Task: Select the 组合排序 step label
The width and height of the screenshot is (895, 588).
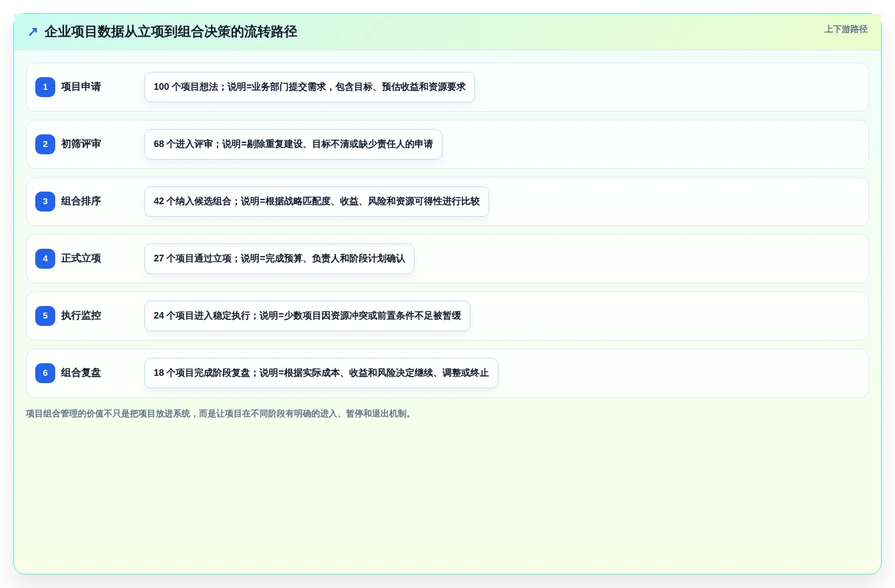Action: (81, 202)
